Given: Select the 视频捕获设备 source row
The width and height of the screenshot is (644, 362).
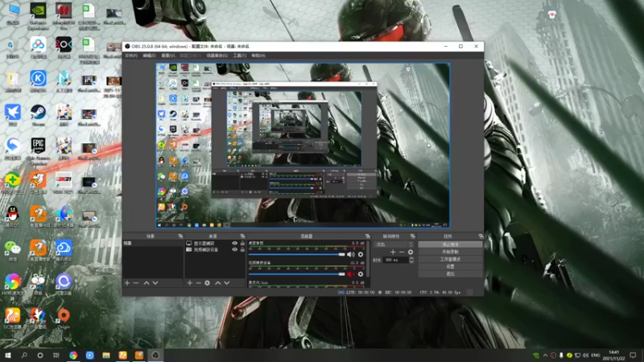Looking at the screenshot, I should tap(215, 249).
